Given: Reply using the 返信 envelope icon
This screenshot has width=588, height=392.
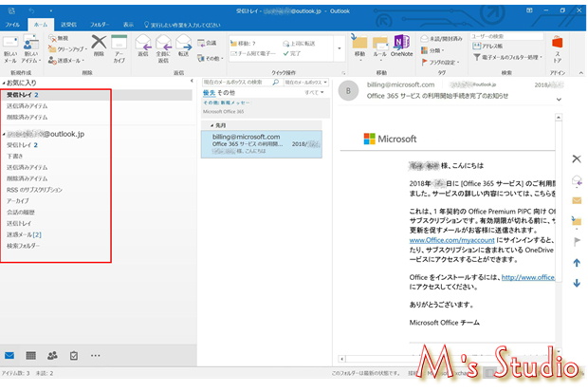Looking at the screenshot, I should [143, 46].
